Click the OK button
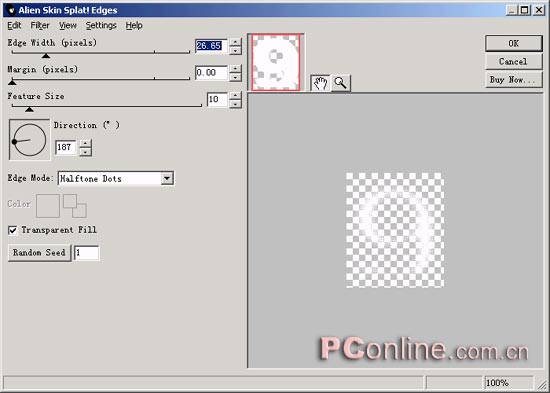550x393 pixels. point(514,43)
